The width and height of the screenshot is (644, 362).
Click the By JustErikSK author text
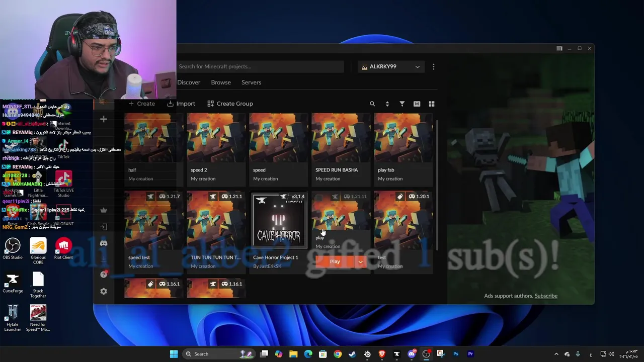(x=267, y=266)
